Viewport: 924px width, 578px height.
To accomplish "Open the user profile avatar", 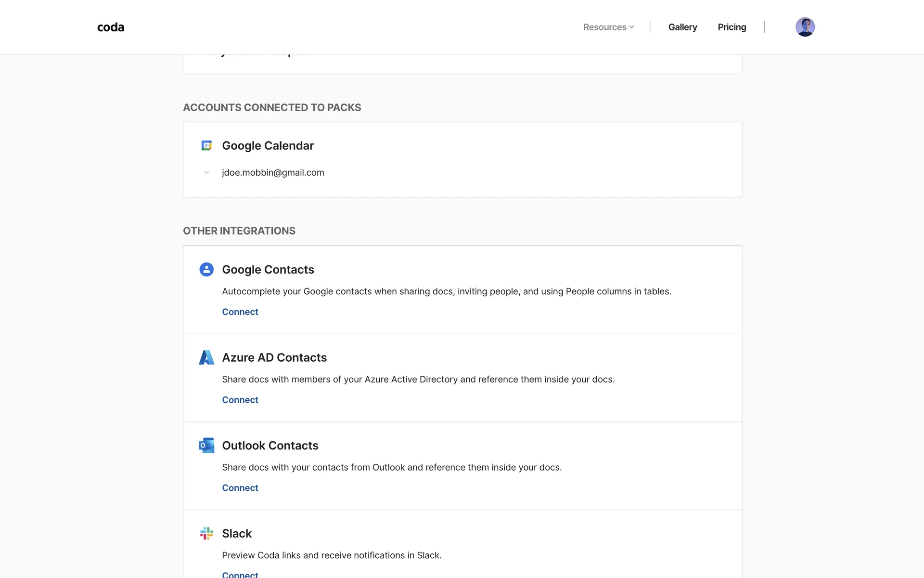I will point(805,27).
